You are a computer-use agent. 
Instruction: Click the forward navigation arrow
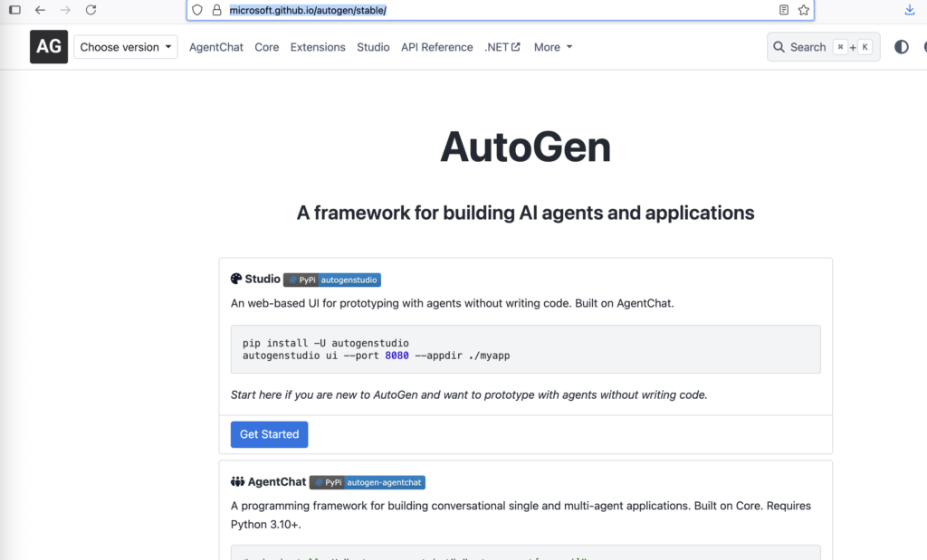click(65, 10)
